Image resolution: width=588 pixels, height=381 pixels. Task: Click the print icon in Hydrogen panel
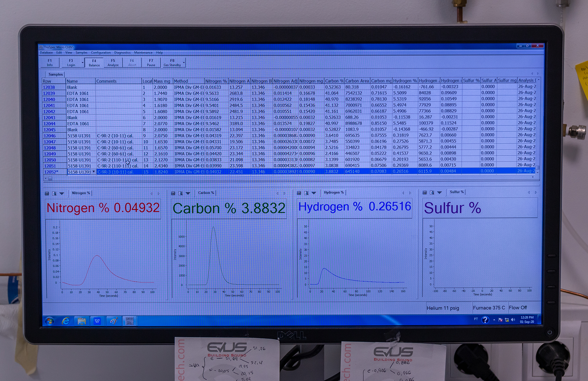click(299, 193)
